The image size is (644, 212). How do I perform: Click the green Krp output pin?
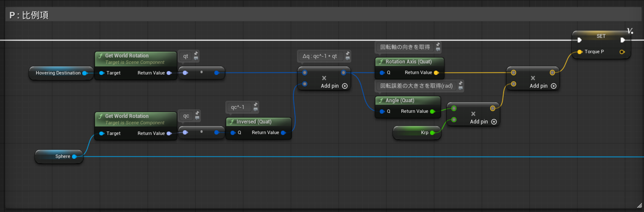[432, 133]
